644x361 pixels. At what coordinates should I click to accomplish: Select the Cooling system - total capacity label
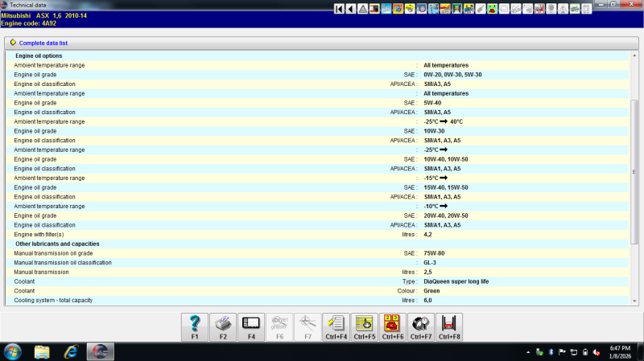[53, 300]
